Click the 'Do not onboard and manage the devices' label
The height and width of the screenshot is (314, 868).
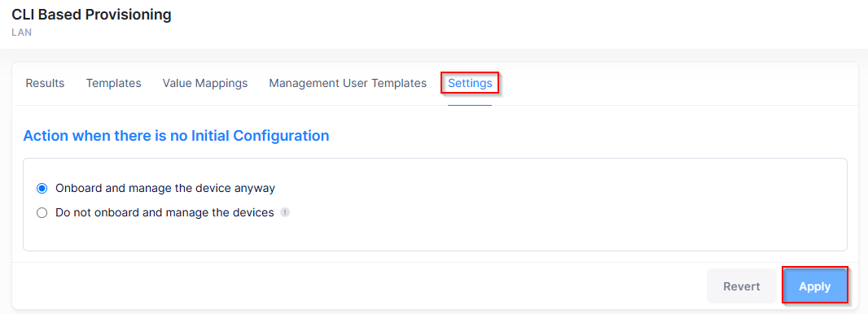tap(164, 212)
